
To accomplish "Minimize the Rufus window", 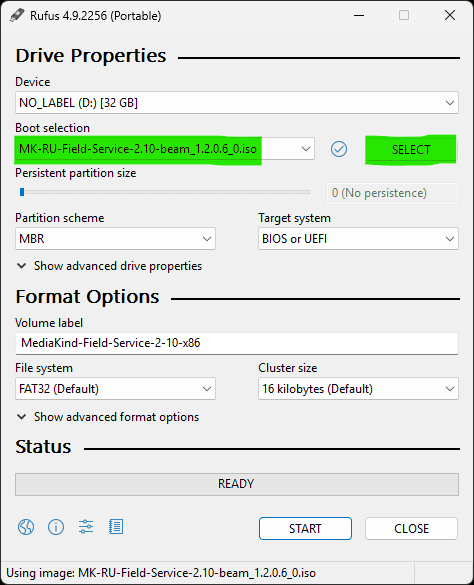I will click(x=359, y=15).
